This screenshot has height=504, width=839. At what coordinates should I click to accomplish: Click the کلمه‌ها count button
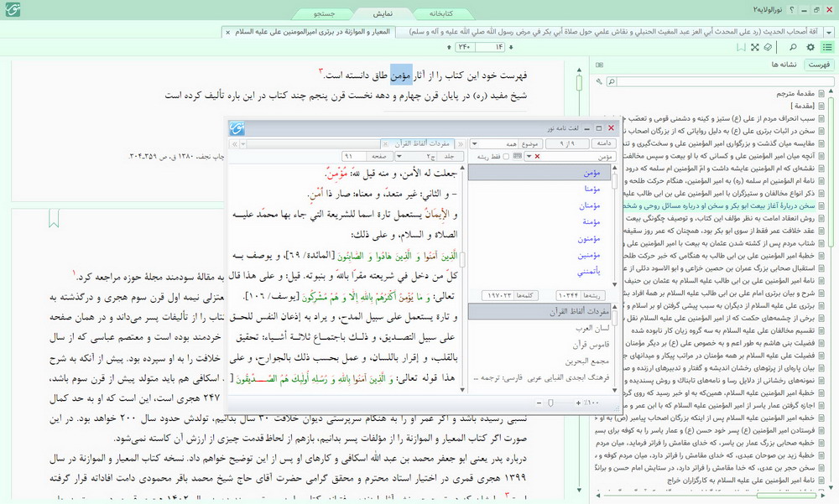coord(510,295)
